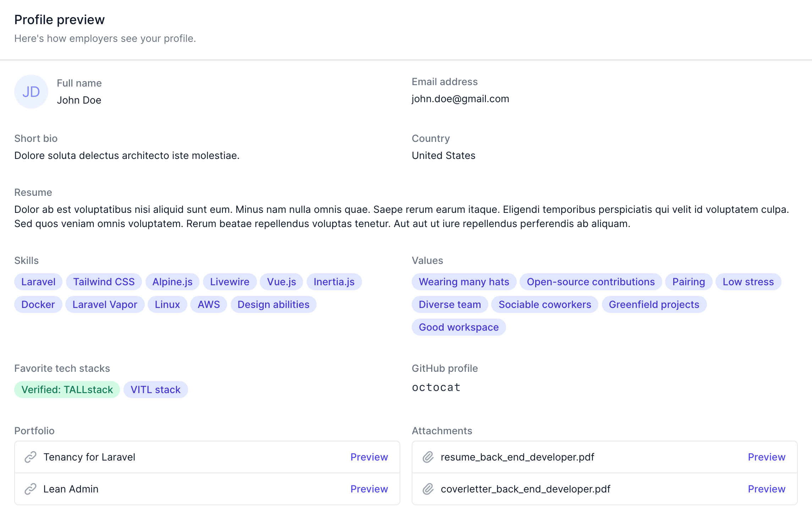The height and width of the screenshot is (518, 812).
Task: Click the Tenancy for Laravel title
Action: click(x=89, y=457)
